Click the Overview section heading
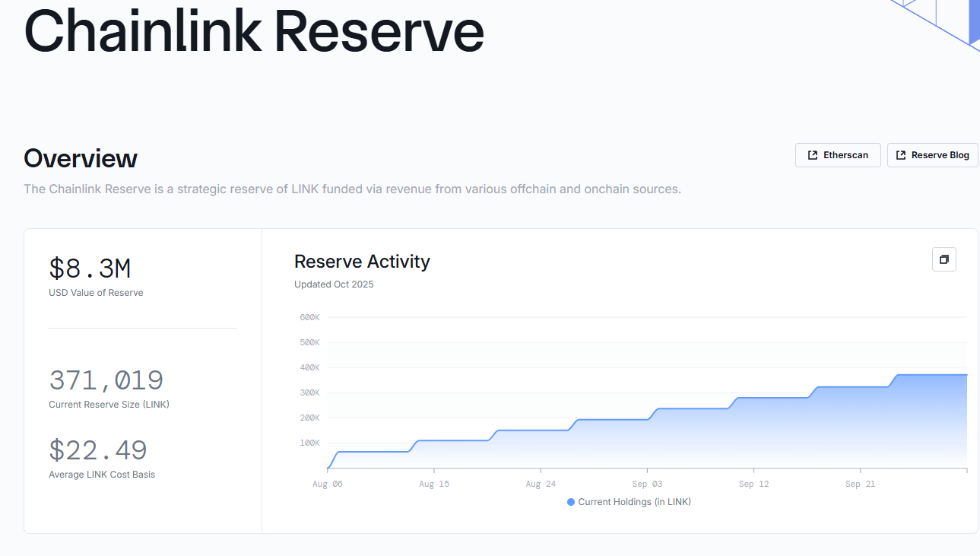The width and height of the screenshot is (980, 556). 81,158
